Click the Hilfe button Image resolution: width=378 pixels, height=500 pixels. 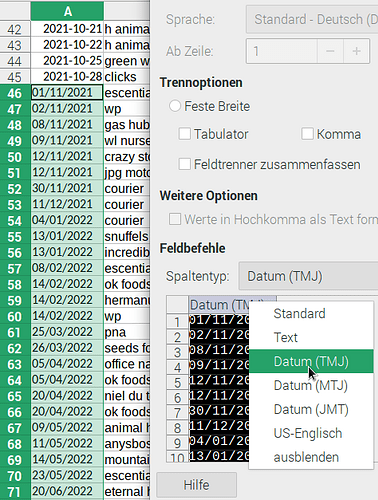197,485
